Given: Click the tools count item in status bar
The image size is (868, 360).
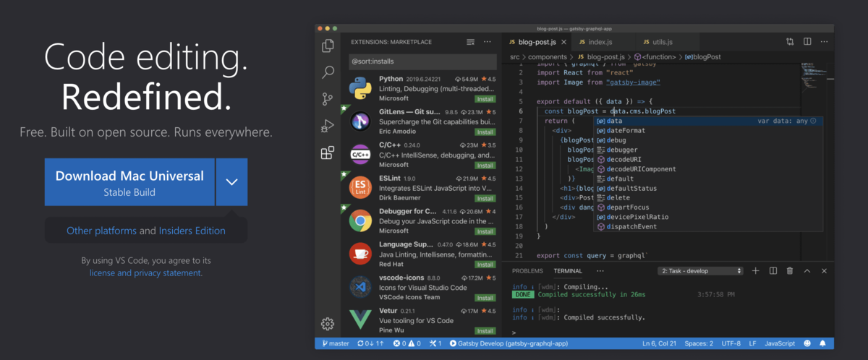Looking at the screenshot, I should point(435,343).
